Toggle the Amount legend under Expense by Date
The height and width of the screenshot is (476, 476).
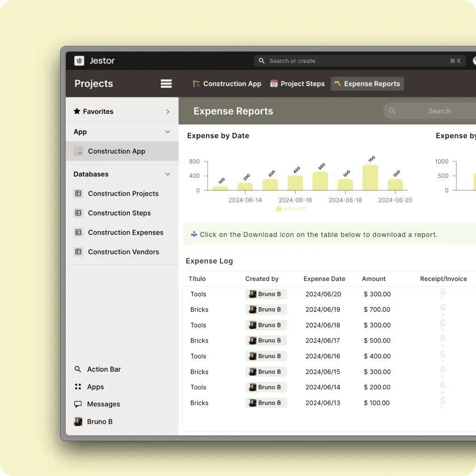coord(291,209)
